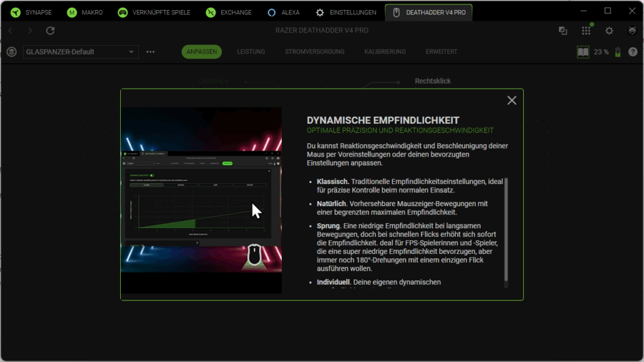
Task: Click the overlapping windows icon
Action: 563,30
